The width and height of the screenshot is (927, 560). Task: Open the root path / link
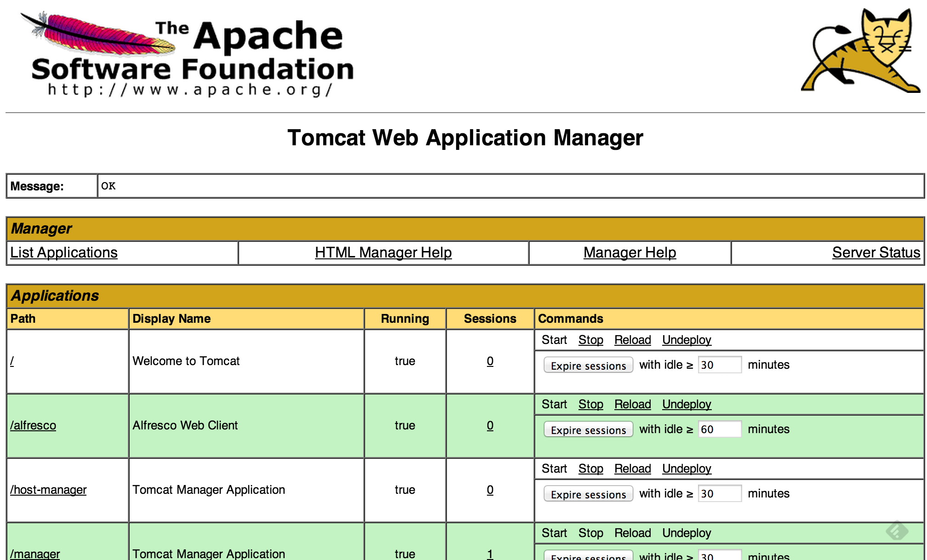(x=12, y=361)
